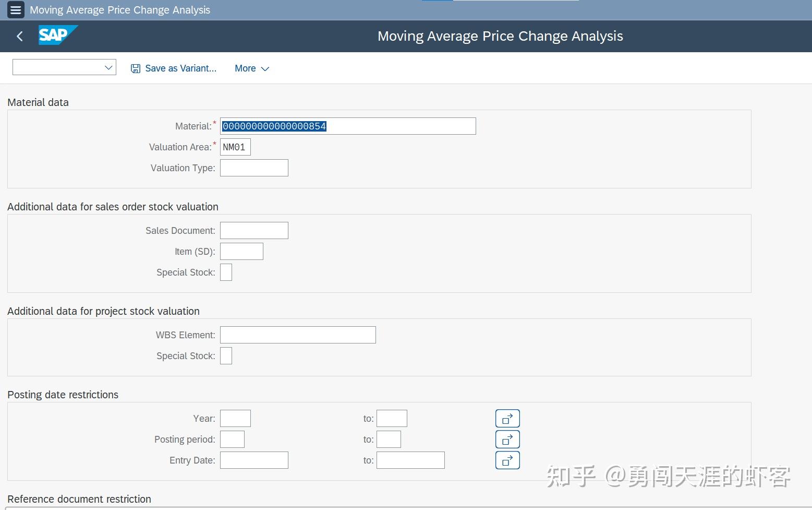Open multiple selection for the Posting period range
This screenshot has width=812, height=510.
click(x=506, y=439)
